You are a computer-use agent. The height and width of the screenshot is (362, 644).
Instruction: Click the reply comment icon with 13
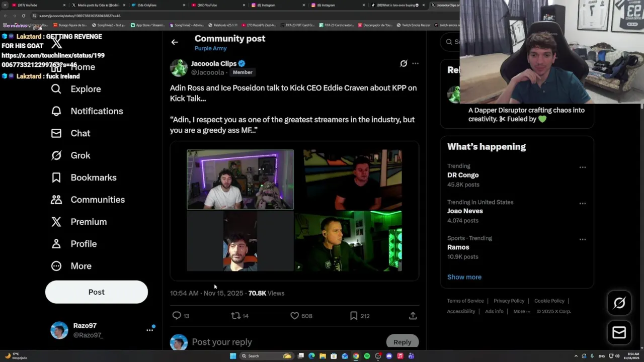(177, 316)
